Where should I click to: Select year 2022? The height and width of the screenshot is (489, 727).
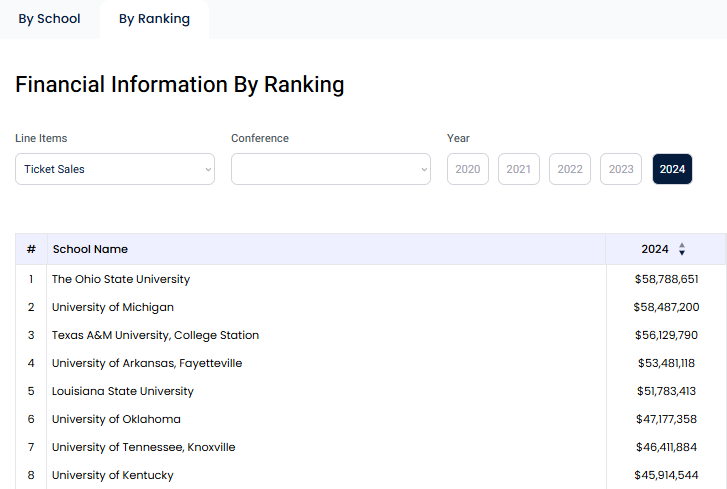pyautogui.click(x=570, y=169)
